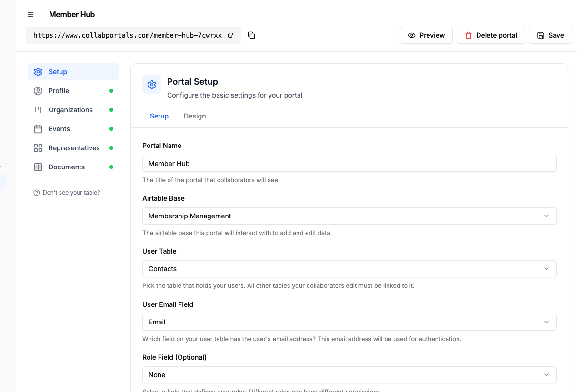
Task: Click the Representatives grid icon
Action: [x=38, y=148]
